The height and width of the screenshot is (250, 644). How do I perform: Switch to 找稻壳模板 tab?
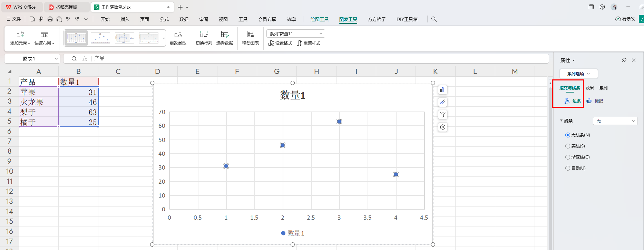click(67, 7)
